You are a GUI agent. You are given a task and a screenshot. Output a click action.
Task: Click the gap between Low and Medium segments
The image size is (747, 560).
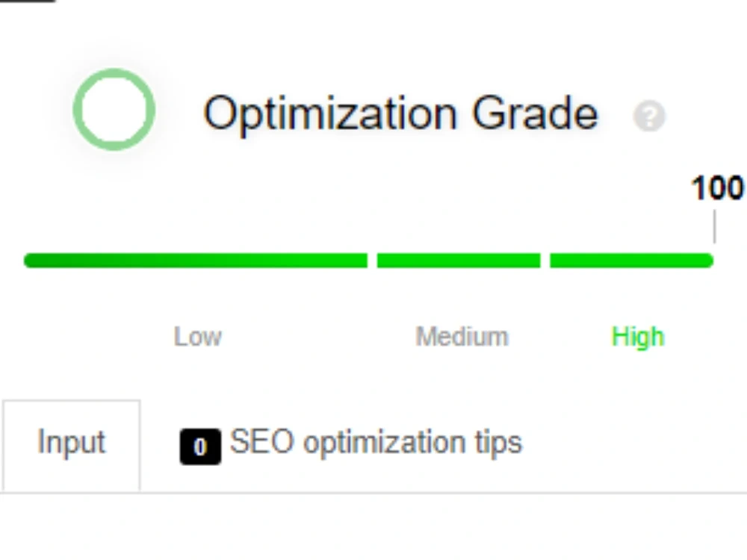pos(372,261)
